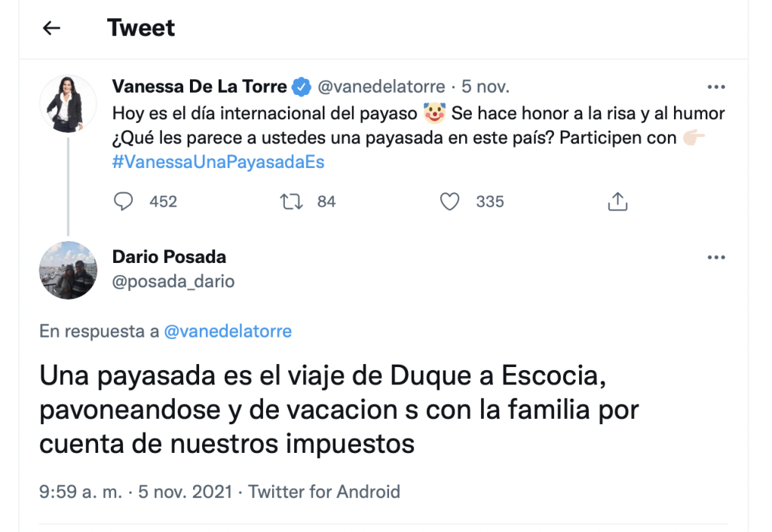Click the @posada_dario handle
The image size is (772, 532).
click(173, 282)
